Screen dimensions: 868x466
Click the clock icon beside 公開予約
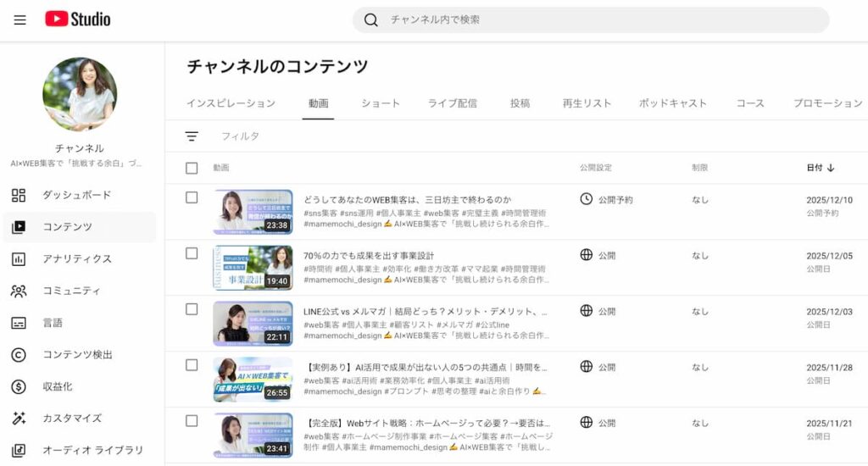587,199
